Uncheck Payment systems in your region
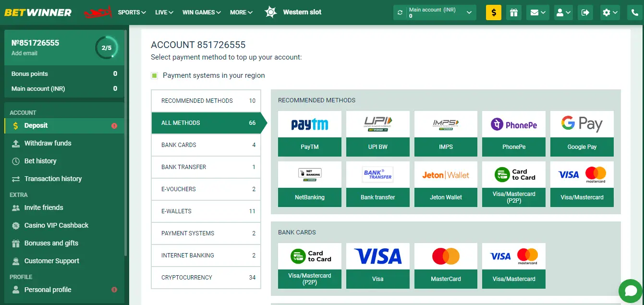The height and width of the screenshot is (305, 644). [x=154, y=75]
